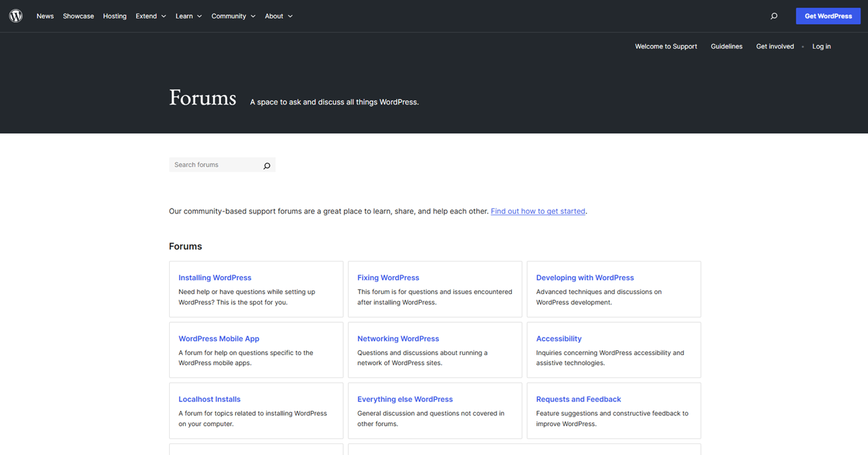Click text 'Feature suggestions and constructive feedback to'
868x455 pixels.
(612, 414)
